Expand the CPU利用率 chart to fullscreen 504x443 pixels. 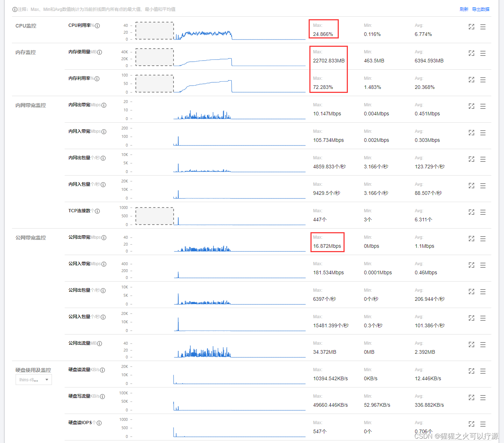click(x=471, y=27)
